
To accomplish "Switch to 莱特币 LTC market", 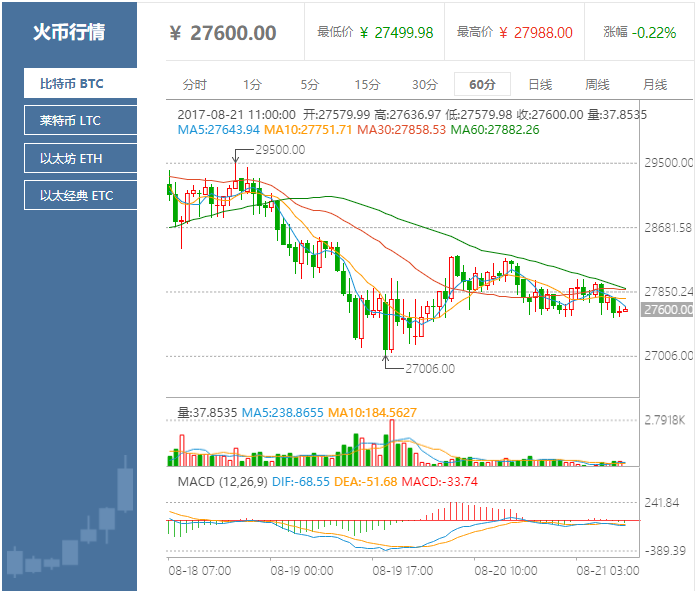I will point(80,121).
